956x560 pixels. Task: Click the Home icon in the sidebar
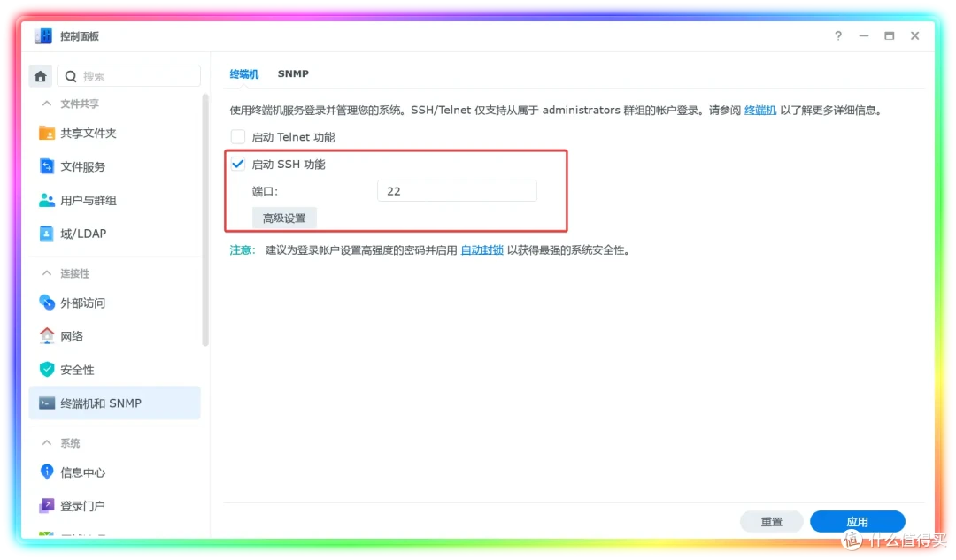(40, 76)
